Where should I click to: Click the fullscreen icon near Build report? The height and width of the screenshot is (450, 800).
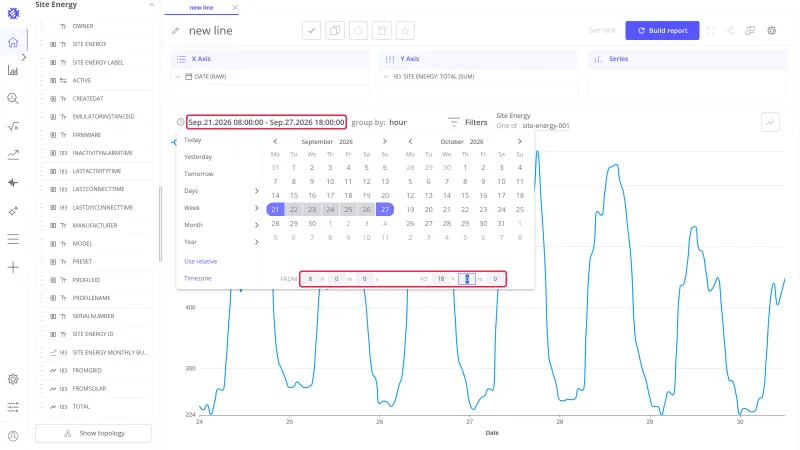pyautogui.click(x=710, y=31)
